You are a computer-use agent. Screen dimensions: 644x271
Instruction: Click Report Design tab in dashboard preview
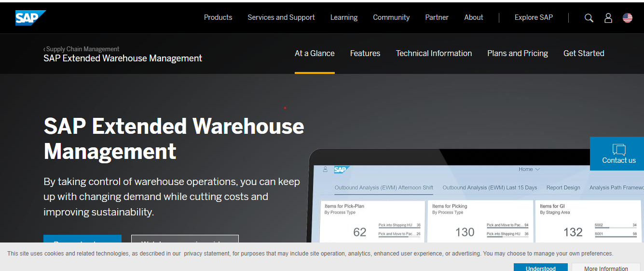pyautogui.click(x=563, y=187)
